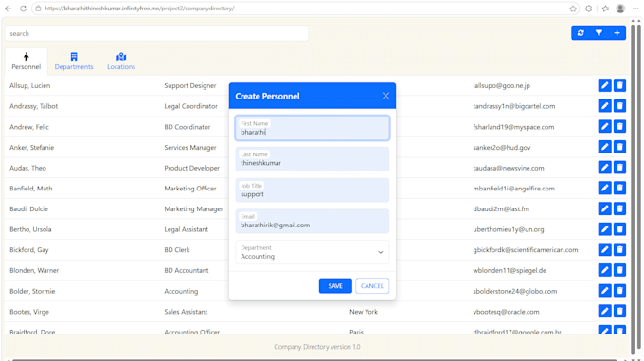This screenshot has width=644, height=361.
Task: Edit the Bertho, Ursola row
Action: (x=604, y=229)
